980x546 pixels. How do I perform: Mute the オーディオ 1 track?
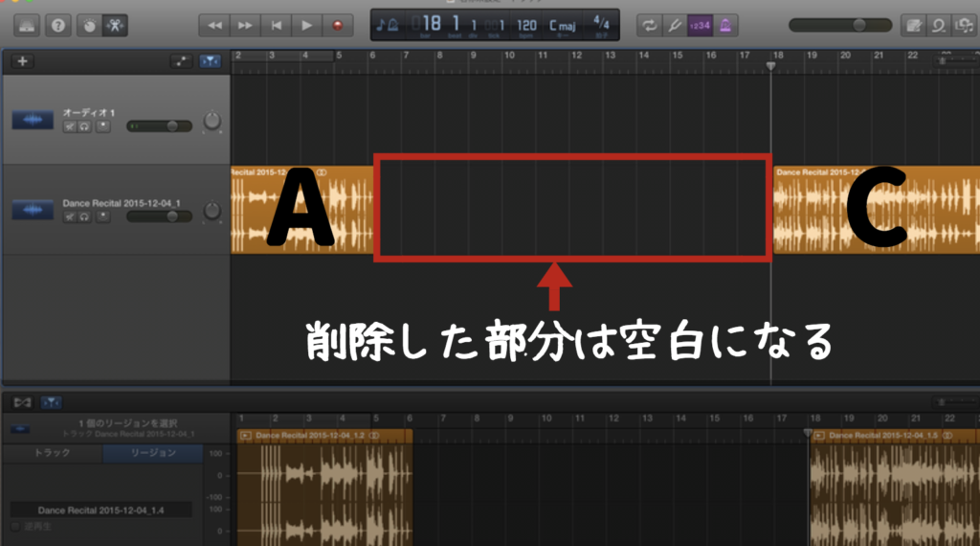69,126
